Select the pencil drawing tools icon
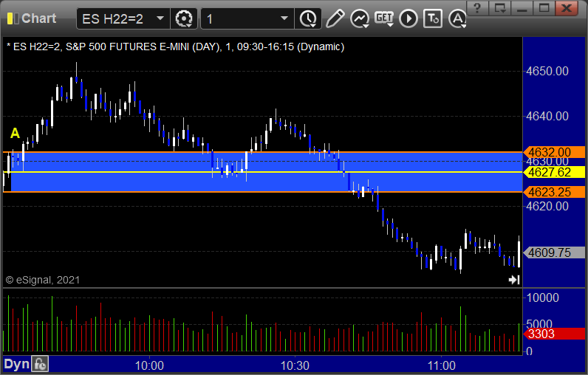The width and height of the screenshot is (588, 375). click(x=335, y=18)
